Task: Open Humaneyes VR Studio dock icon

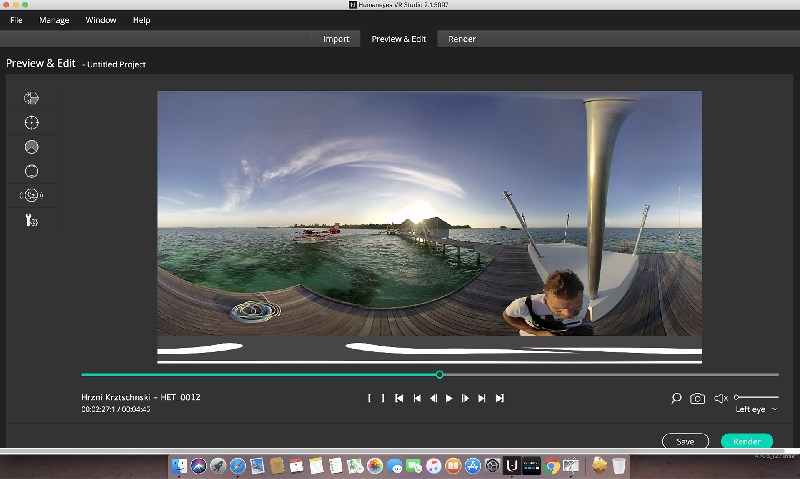Action: [x=512, y=465]
